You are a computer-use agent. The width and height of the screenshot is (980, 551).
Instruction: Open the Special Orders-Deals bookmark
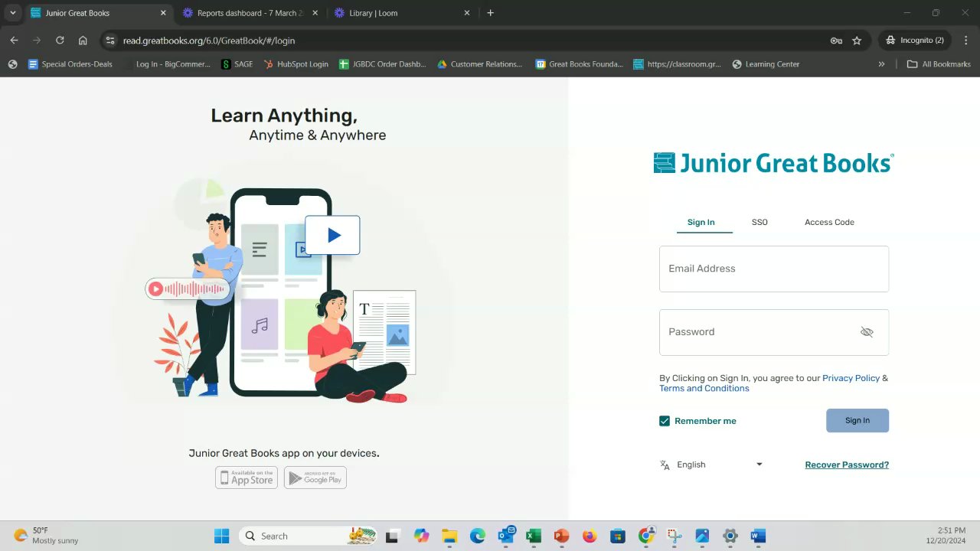(70, 64)
